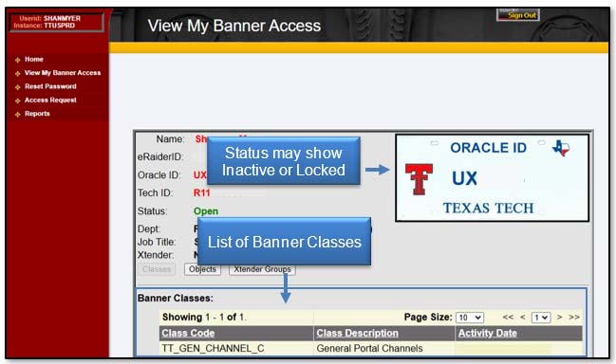Click the Texas Tech double T logo

(419, 179)
